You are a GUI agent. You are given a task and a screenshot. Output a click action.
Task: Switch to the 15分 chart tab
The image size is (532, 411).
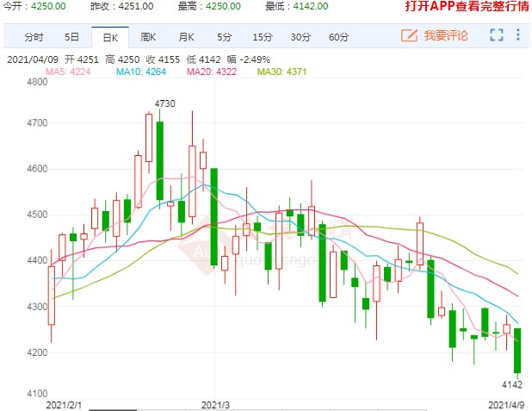[263, 37]
